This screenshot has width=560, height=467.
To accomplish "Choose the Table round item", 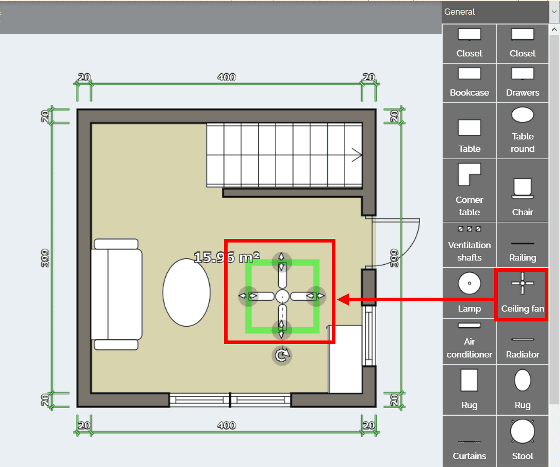I will [x=522, y=131].
